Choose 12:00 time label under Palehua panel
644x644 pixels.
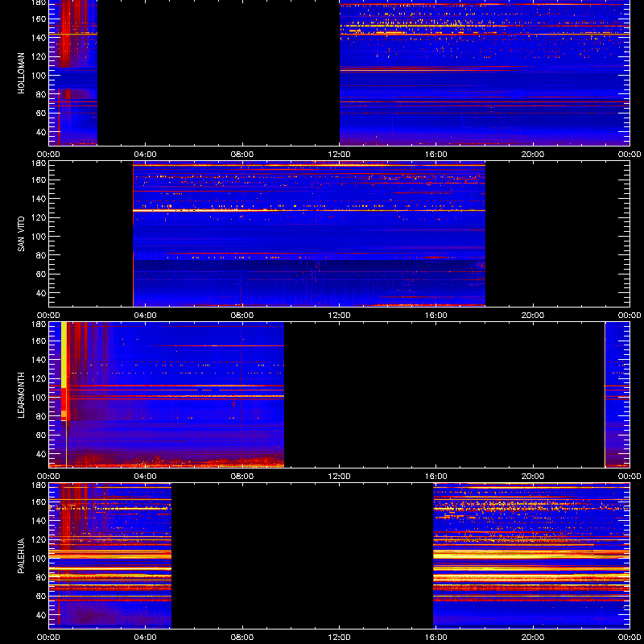339,638
